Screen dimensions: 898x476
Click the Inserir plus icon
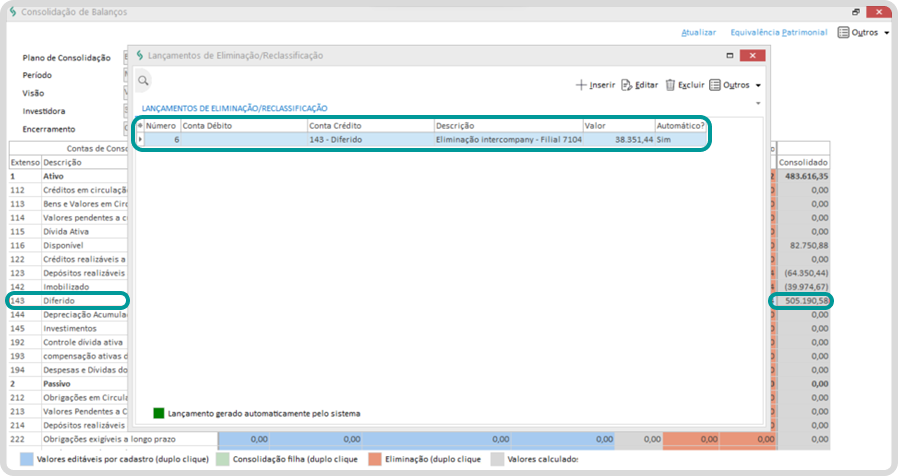[x=582, y=85]
